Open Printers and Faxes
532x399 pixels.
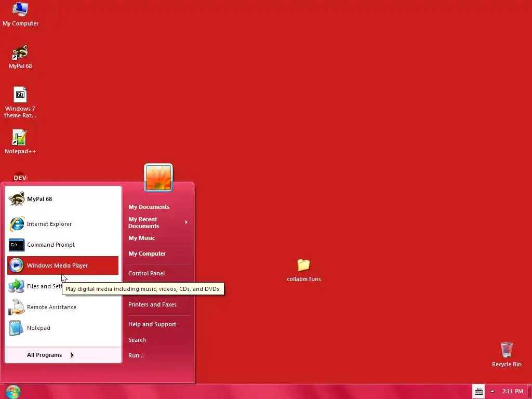tap(152, 304)
